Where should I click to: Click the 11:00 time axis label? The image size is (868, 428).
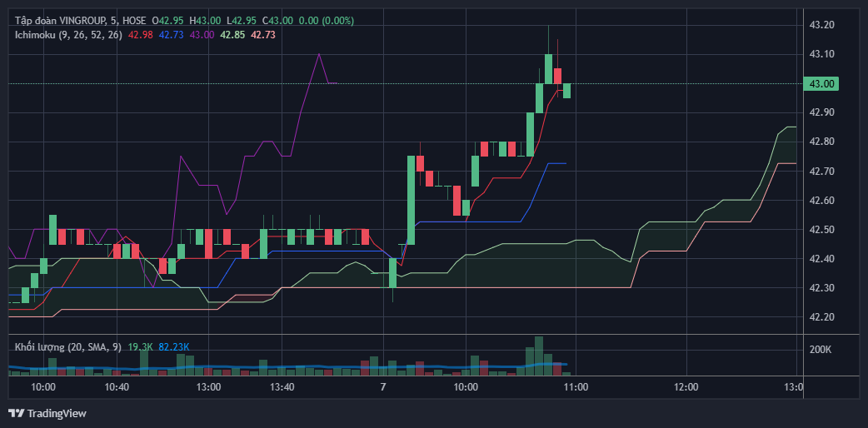click(576, 387)
